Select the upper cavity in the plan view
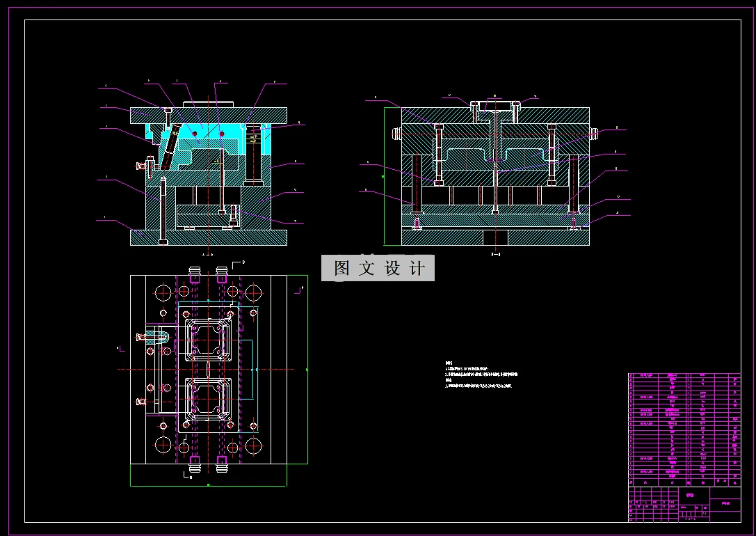The height and width of the screenshot is (536, 756). (208, 340)
